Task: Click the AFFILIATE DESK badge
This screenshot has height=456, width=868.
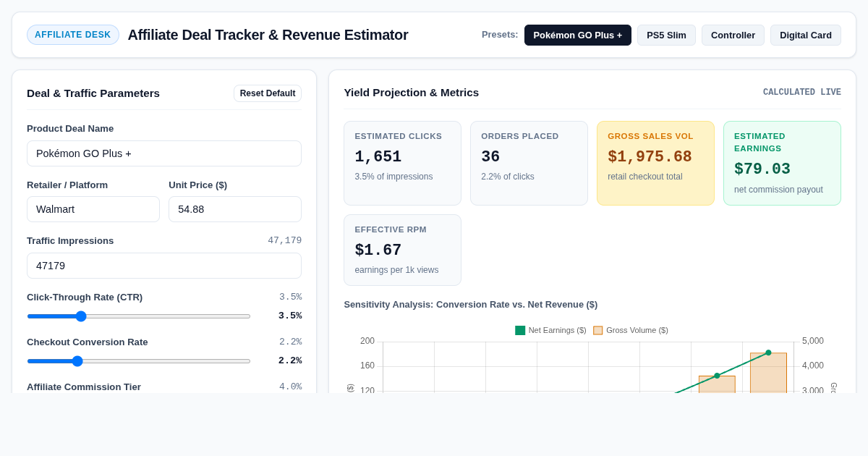Action: point(73,35)
